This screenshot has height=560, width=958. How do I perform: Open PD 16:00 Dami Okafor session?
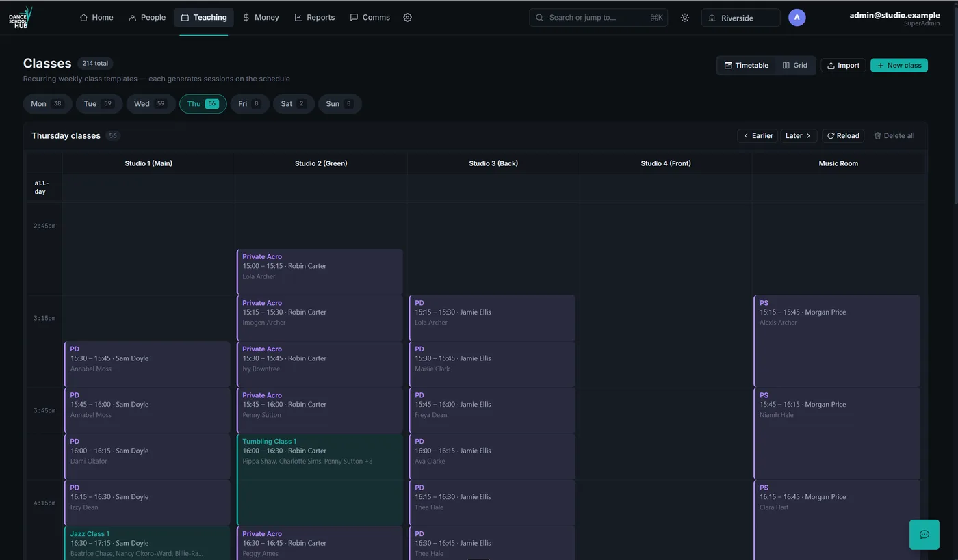147,456
